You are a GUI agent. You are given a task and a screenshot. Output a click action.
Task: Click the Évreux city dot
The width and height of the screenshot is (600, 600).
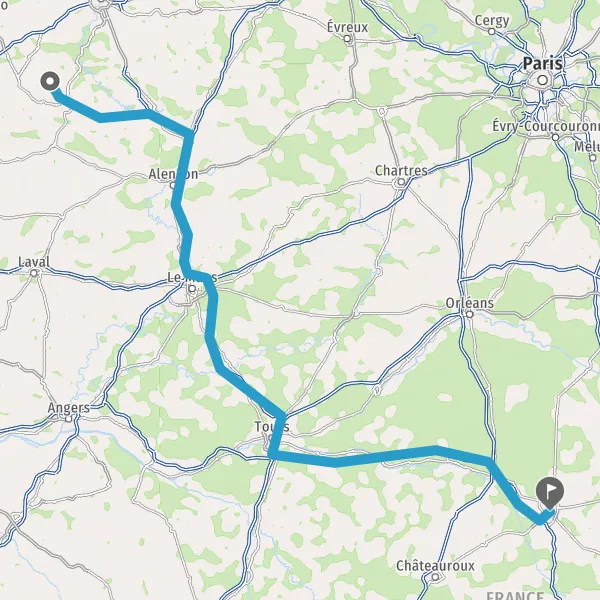click(347, 39)
